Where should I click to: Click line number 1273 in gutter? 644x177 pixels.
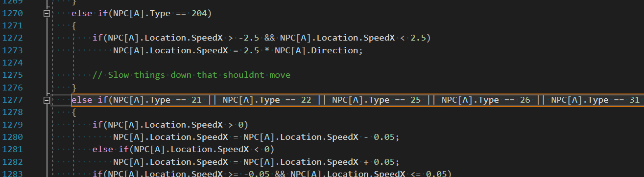[13, 50]
